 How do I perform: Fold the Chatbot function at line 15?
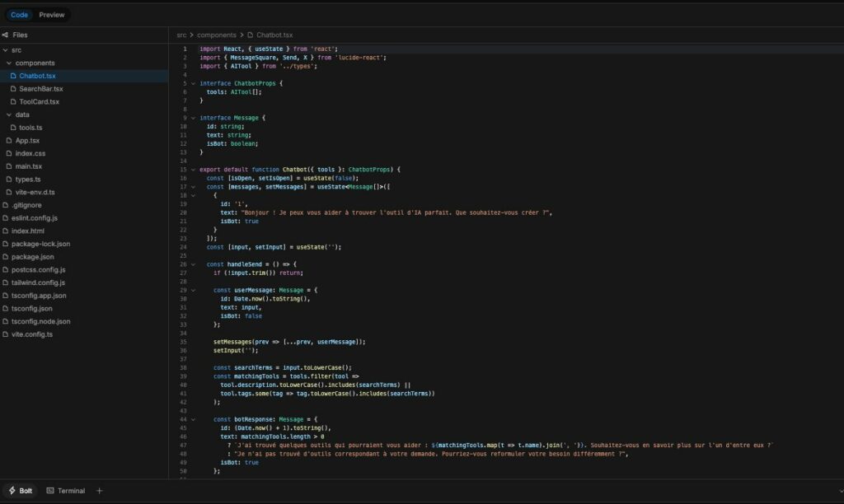[x=193, y=169]
